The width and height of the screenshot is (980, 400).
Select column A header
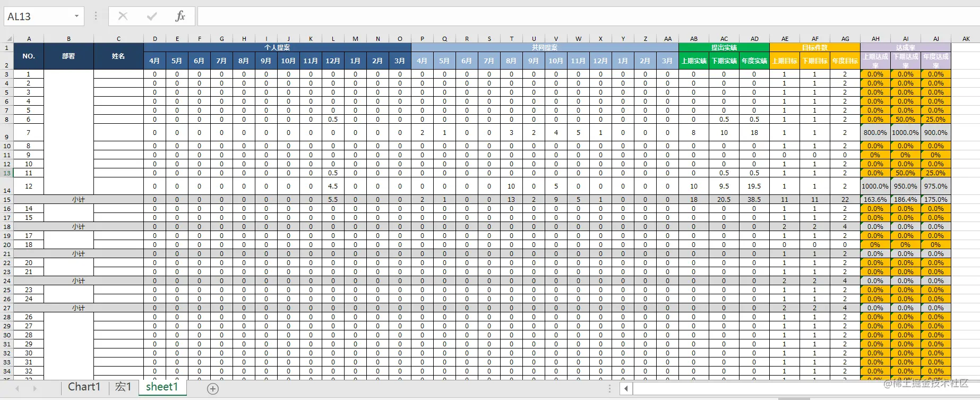pos(29,39)
